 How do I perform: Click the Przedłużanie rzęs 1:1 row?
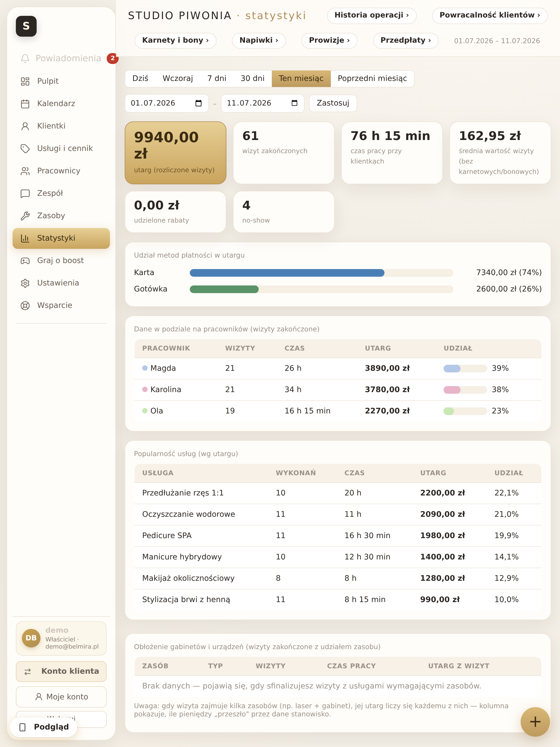point(338,493)
